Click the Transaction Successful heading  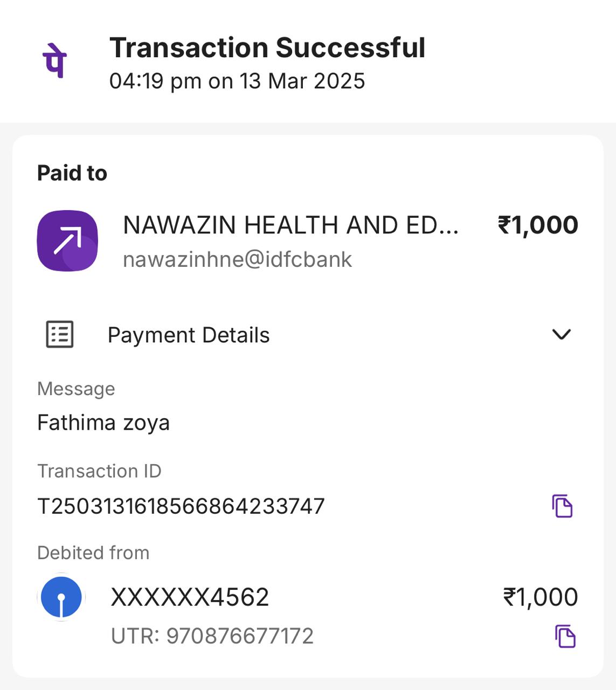[267, 47]
